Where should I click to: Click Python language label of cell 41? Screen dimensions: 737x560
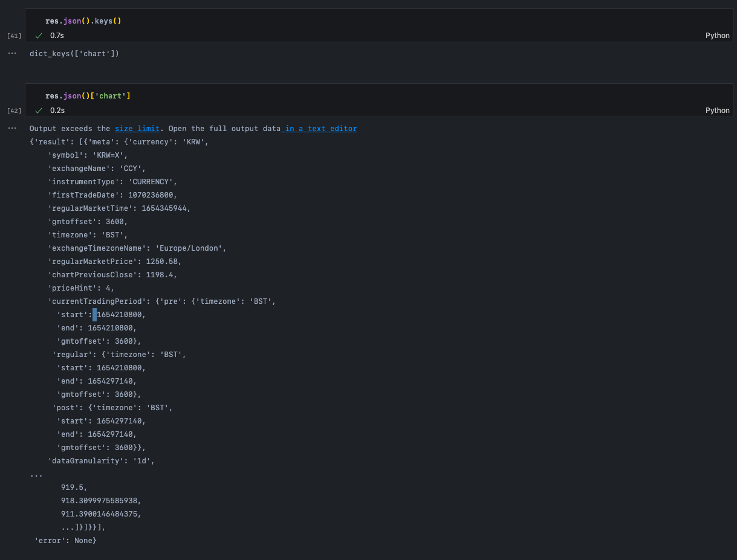(x=718, y=36)
